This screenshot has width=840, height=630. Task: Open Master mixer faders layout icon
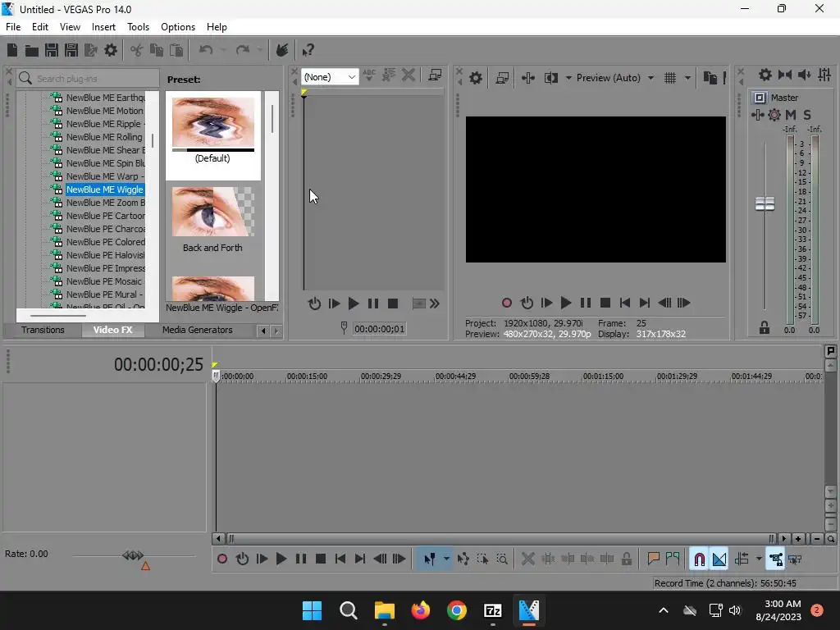825,75
